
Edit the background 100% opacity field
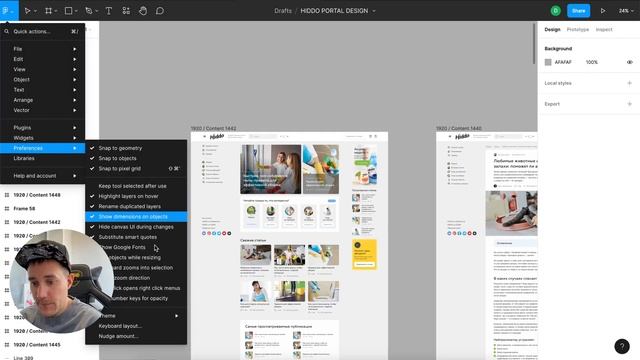[592, 62]
